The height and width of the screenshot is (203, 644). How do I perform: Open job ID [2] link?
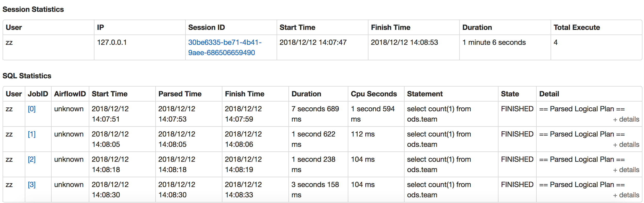pos(31,159)
